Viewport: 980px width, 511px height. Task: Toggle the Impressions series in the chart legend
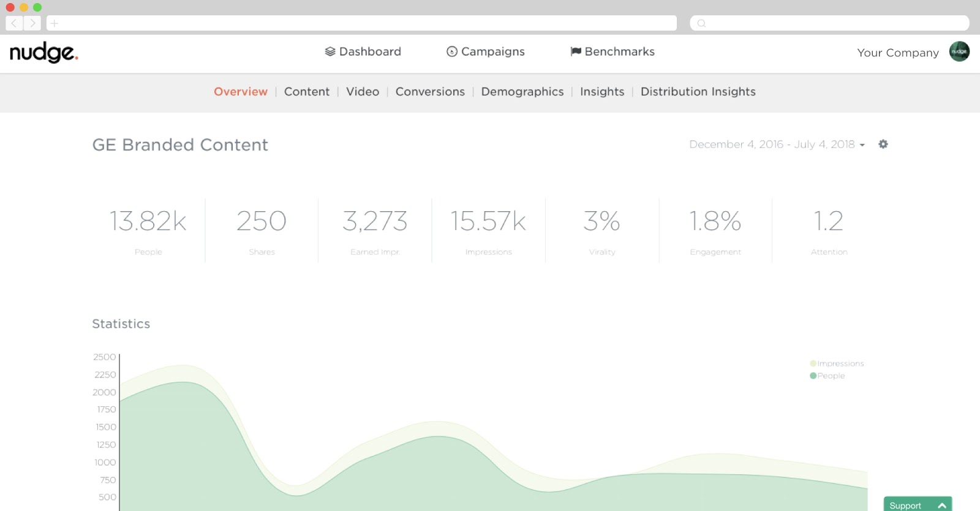[x=837, y=363]
